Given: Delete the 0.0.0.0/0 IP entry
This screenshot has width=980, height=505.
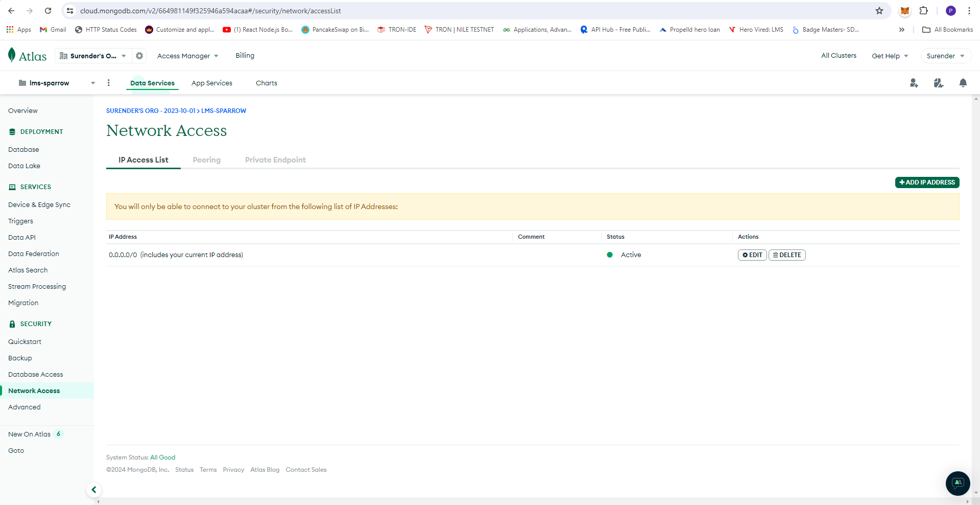Looking at the screenshot, I should (x=787, y=255).
